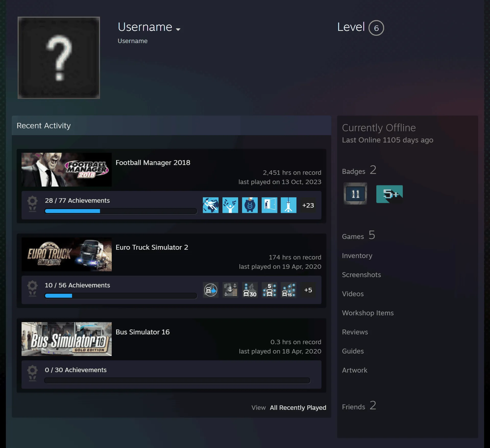Screen dimensions: 490x448
Task: Open the Football Manager 2018 banner image
Action: [67, 170]
